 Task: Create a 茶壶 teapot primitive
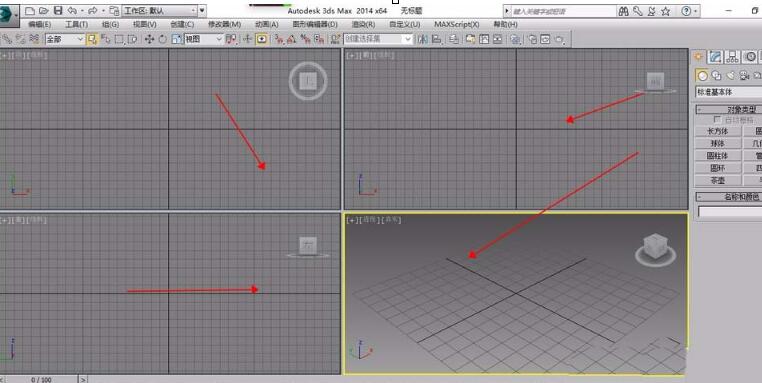tap(718, 180)
